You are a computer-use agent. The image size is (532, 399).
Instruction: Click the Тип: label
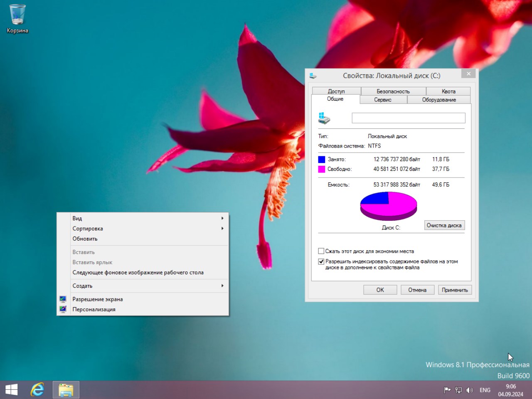tap(323, 136)
